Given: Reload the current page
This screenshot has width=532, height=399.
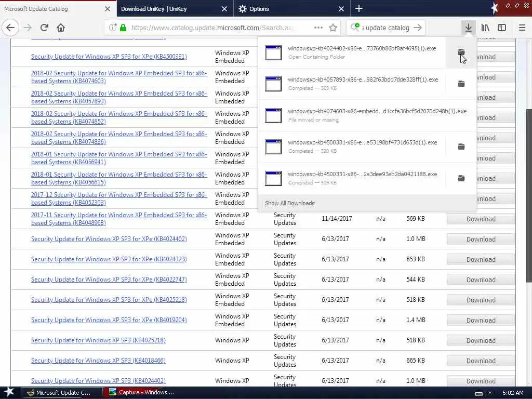Looking at the screenshot, I should tap(44, 28).
